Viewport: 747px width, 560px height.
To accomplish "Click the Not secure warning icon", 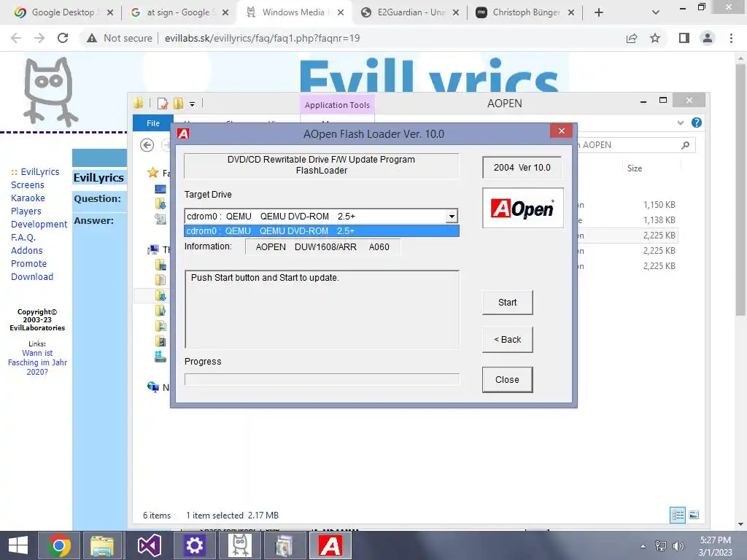I will point(92,38).
